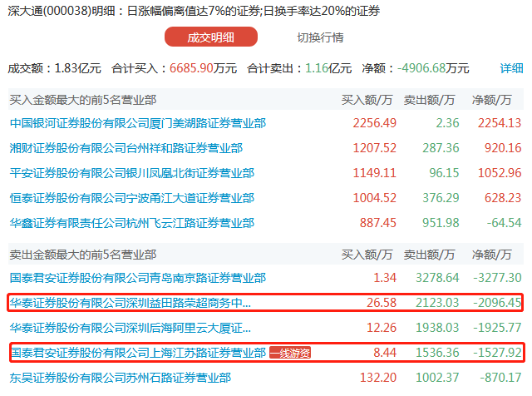Open 东吴证券苏州石路证券营业部 link
Viewport: 532px width, 396px height.
point(121,378)
